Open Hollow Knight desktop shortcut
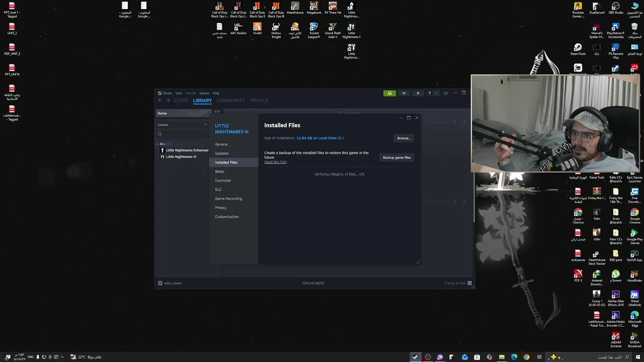 click(276, 30)
